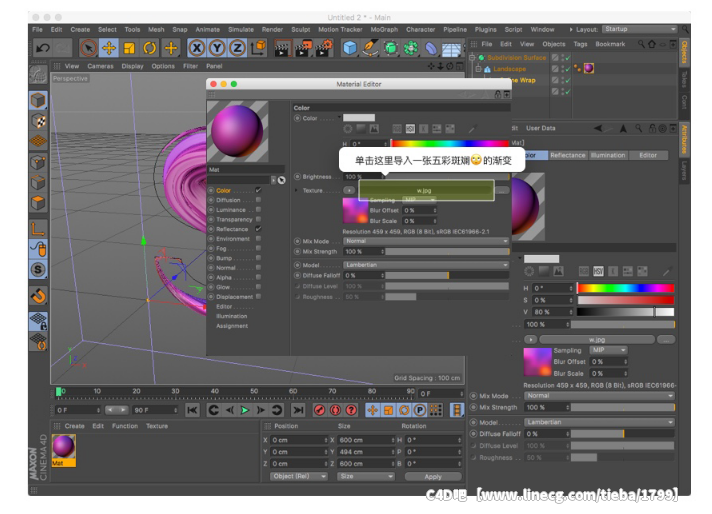Toggle the X-axis lock icon
The width and height of the screenshot is (712, 514).
pyautogui.click(x=197, y=48)
